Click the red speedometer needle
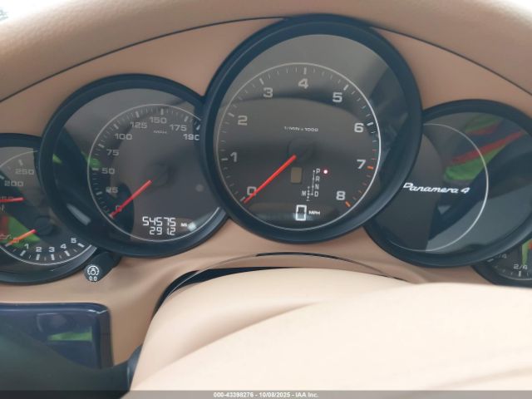This screenshot has width=532, height=399. (x=133, y=196)
